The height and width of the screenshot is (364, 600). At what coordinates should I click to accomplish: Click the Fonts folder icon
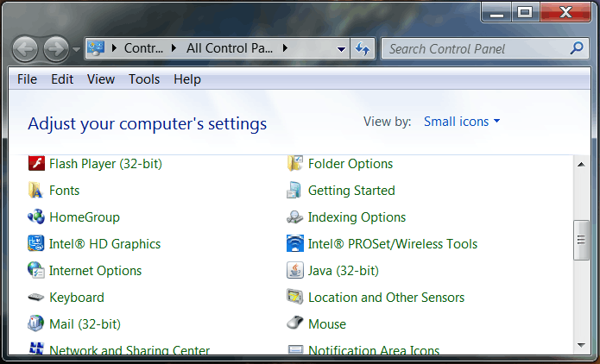pyautogui.click(x=35, y=191)
